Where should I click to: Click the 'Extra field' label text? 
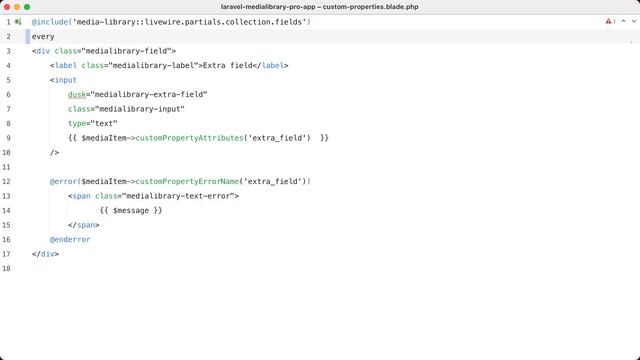pyautogui.click(x=227, y=65)
